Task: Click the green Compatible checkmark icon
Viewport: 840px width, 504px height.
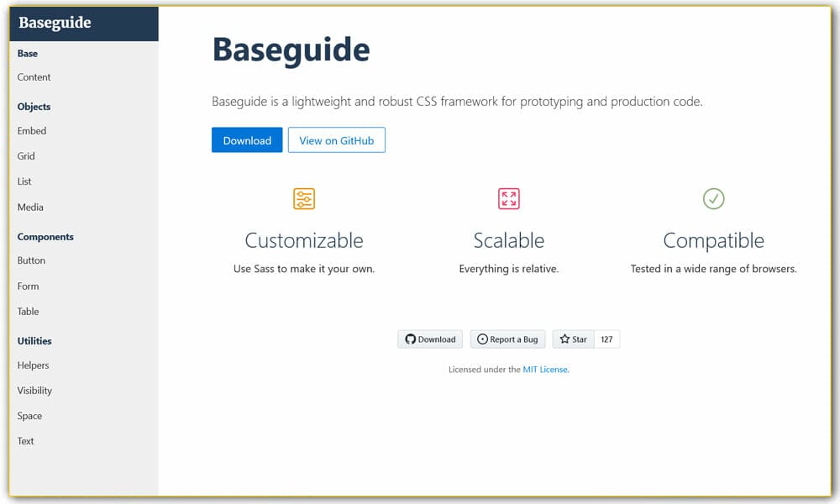Action: point(713,198)
